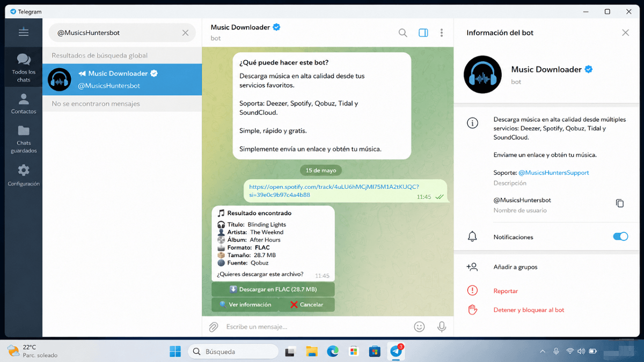The width and height of the screenshot is (644, 362).
Task: Click the bot profile picture in info panel
Action: click(482, 75)
